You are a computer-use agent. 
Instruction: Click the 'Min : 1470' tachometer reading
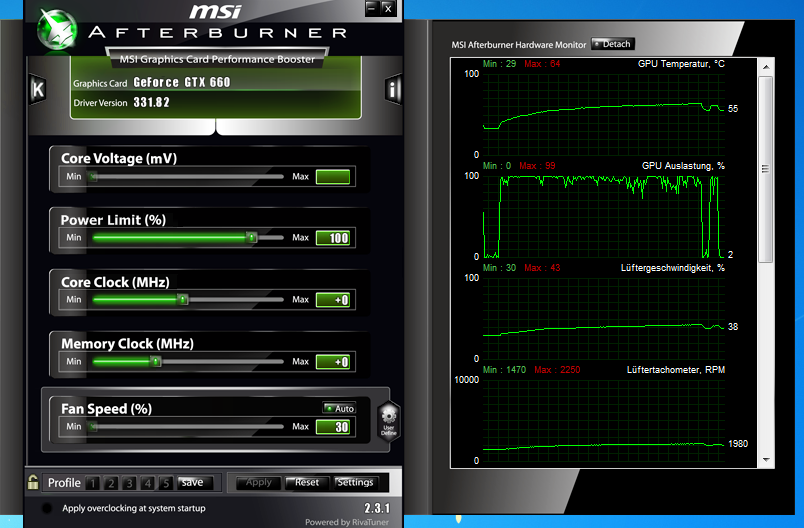[x=504, y=370]
